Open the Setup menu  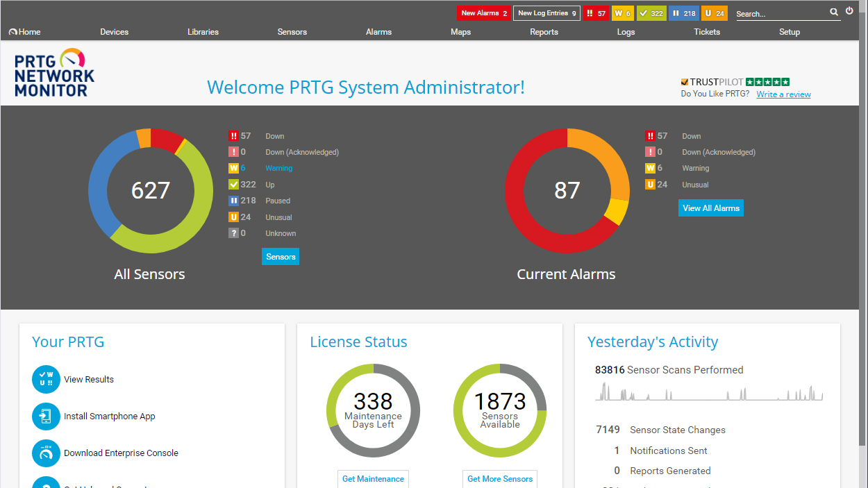(x=790, y=32)
